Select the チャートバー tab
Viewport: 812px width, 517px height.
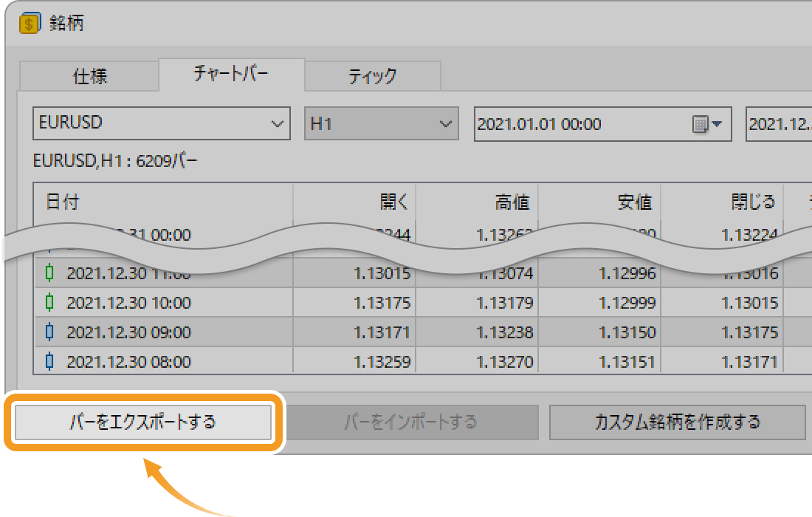(232, 74)
